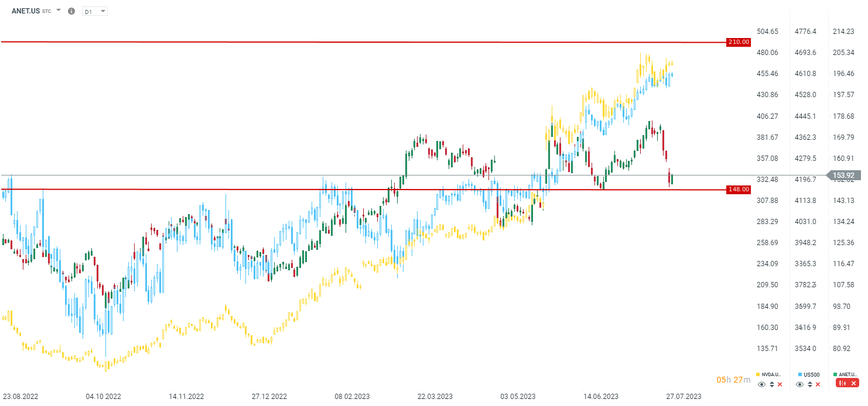The width and height of the screenshot is (868, 406).
Task: Click US500 reorder up-down arrows
Action: point(810,384)
